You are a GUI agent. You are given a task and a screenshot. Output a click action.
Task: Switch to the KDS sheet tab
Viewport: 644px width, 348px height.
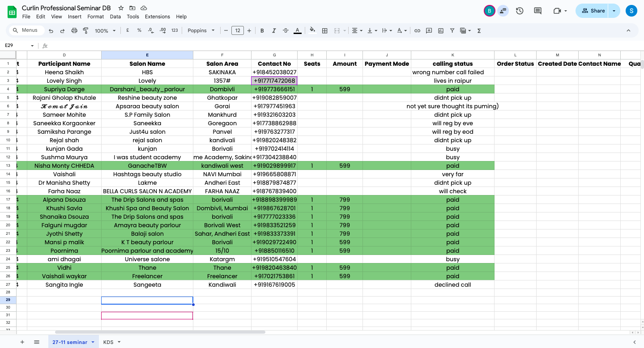(108, 342)
